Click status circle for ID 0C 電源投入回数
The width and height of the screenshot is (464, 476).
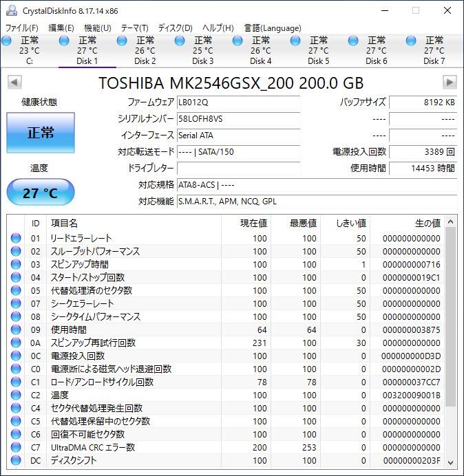coord(16,356)
